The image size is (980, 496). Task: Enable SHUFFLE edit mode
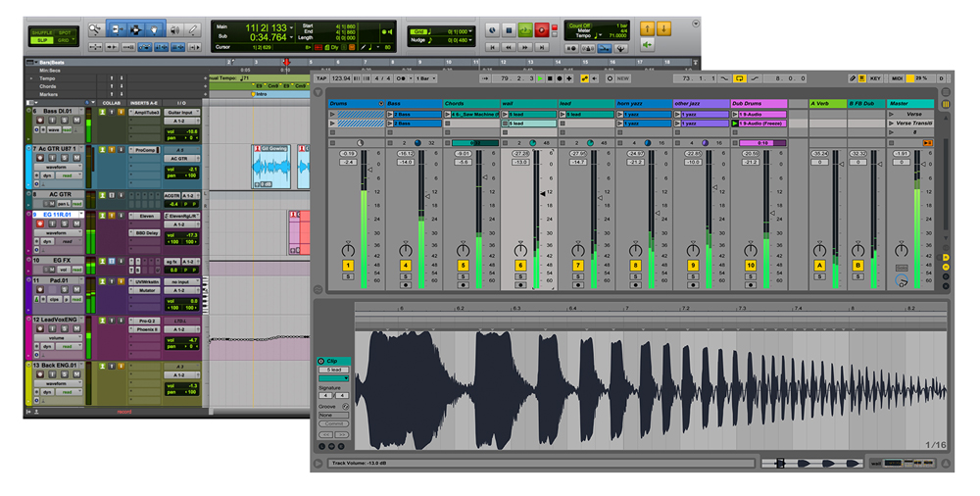(41, 31)
